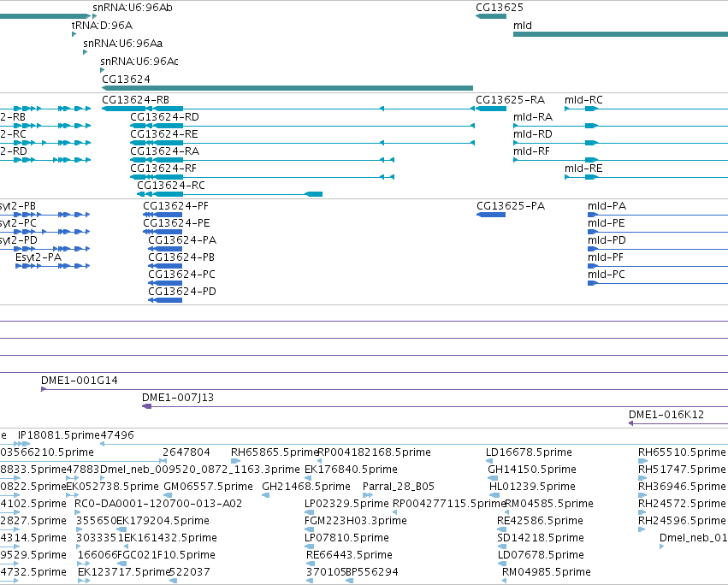The width and height of the screenshot is (728, 585).
Task: Open the CG13624-PB protein label
Action: tap(181, 257)
